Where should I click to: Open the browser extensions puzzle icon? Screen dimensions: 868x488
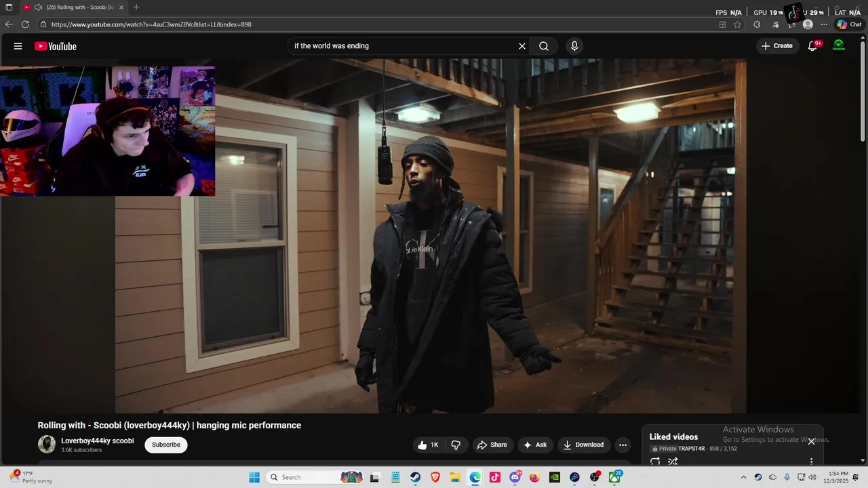[757, 24]
